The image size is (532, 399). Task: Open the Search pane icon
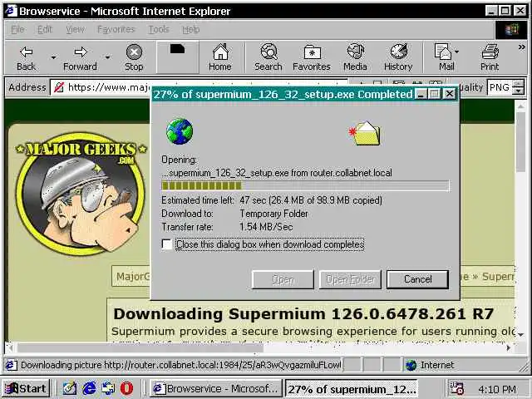(x=268, y=52)
